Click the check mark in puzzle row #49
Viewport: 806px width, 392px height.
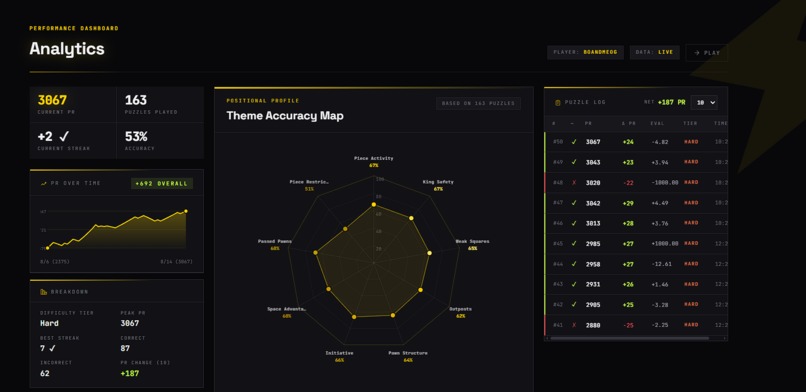pyautogui.click(x=574, y=162)
